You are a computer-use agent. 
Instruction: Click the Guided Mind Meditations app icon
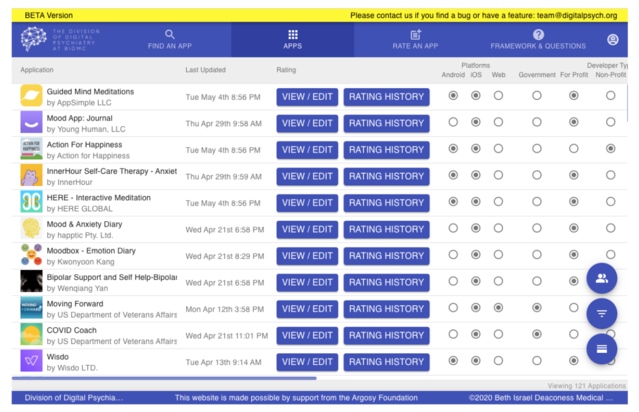tap(31, 96)
